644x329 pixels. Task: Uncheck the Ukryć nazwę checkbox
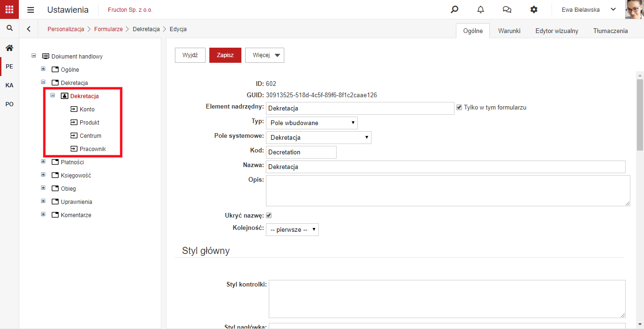point(269,215)
